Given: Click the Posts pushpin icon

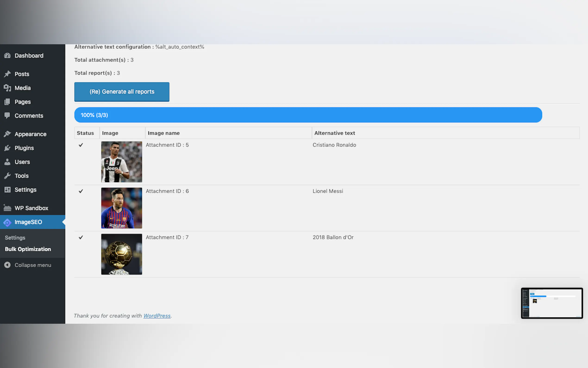Looking at the screenshot, I should click(7, 74).
